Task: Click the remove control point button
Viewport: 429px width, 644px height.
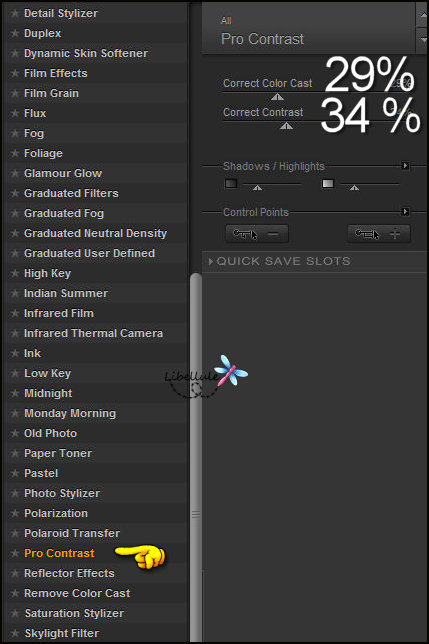Action: point(257,234)
